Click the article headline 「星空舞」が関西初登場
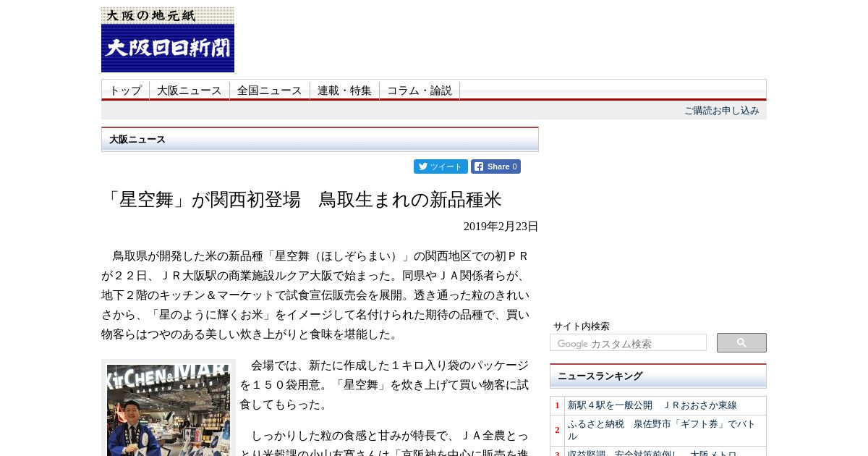The height and width of the screenshot is (456, 868). coord(302,200)
